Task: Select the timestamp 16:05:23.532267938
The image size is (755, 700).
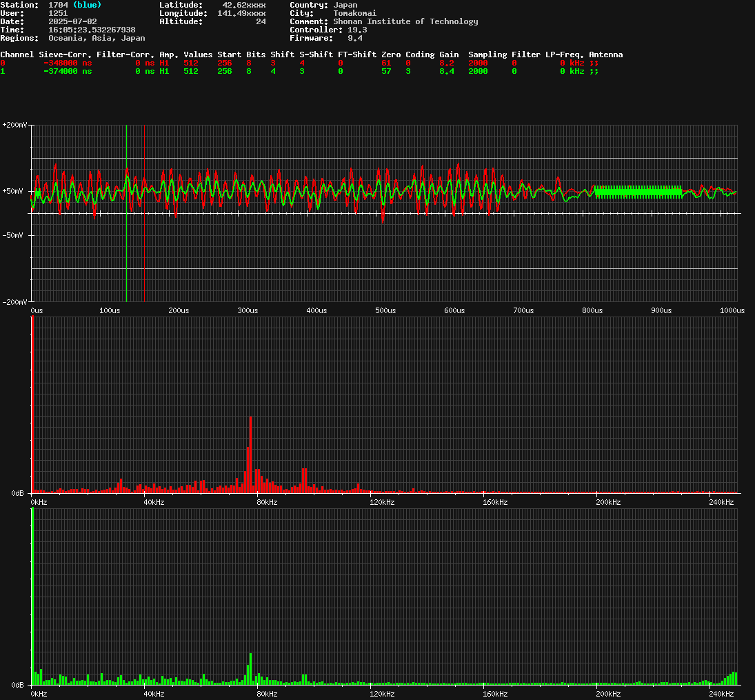Action: (x=92, y=30)
